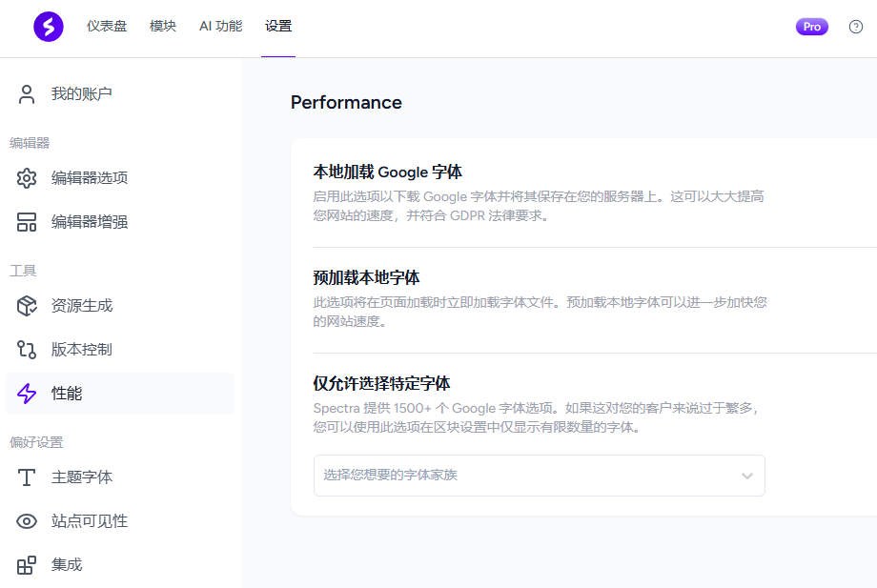
Task: Click the 性能 lightning bolt icon
Action: pyautogui.click(x=27, y=394)
